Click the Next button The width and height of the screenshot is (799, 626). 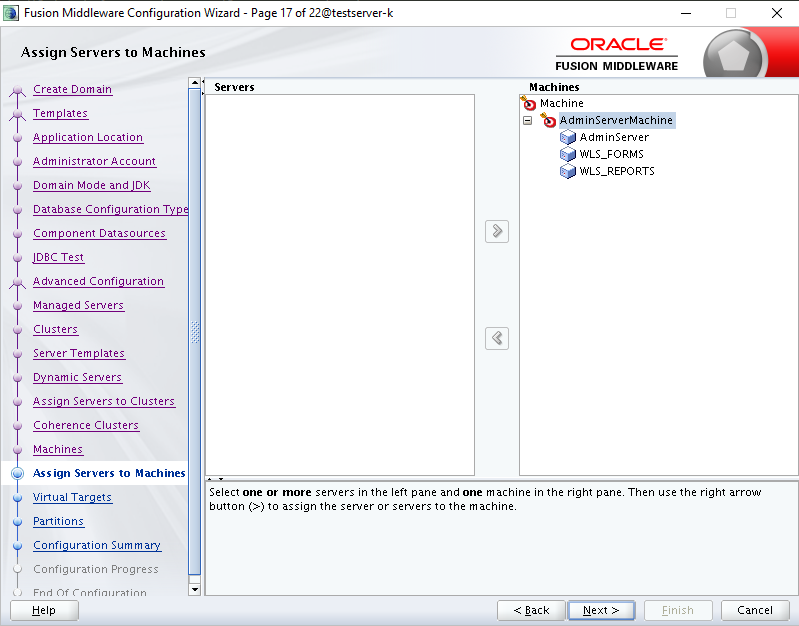click(601, 610)
